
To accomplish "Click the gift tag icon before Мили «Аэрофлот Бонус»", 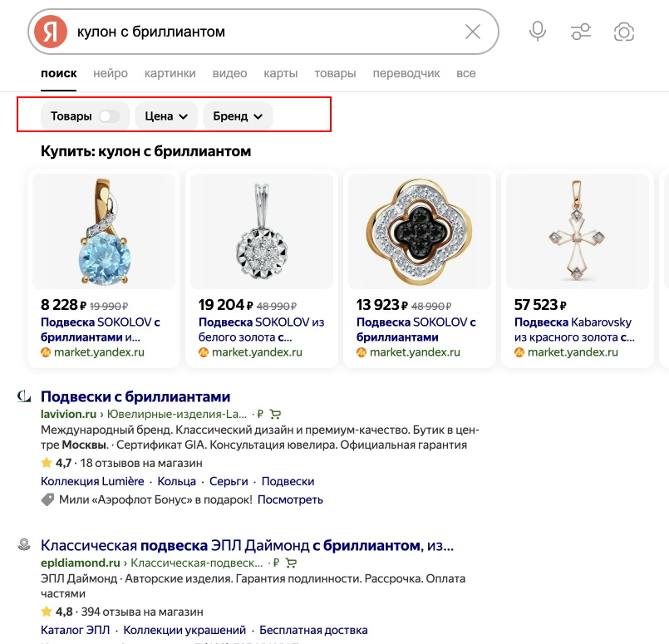I will point(47,500).
